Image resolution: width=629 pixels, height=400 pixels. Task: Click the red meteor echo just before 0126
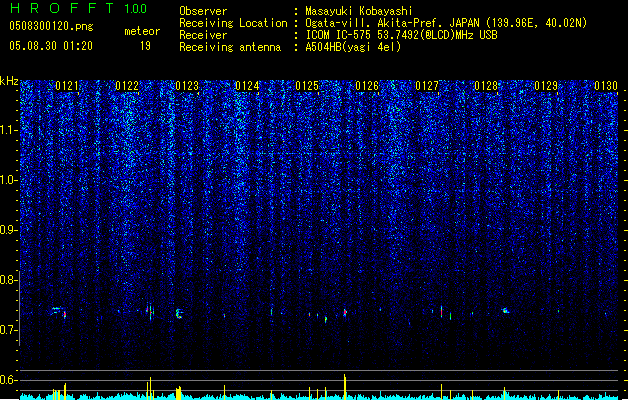click(x=345, y=312)
